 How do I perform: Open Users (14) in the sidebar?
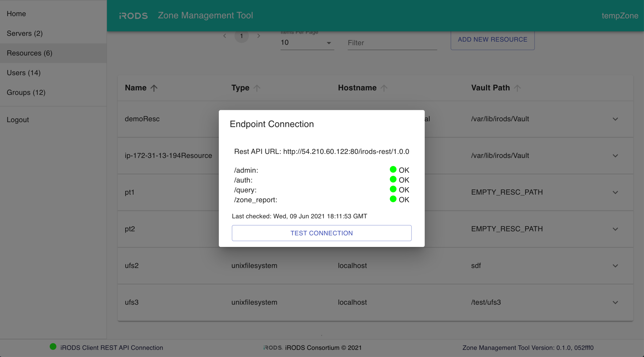click(24, 73)
